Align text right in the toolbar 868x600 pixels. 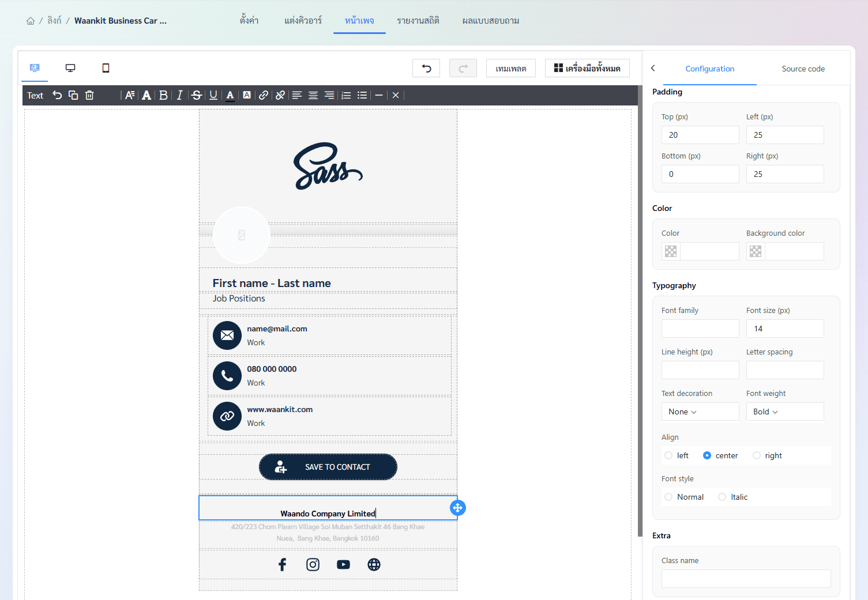point(329,95)
